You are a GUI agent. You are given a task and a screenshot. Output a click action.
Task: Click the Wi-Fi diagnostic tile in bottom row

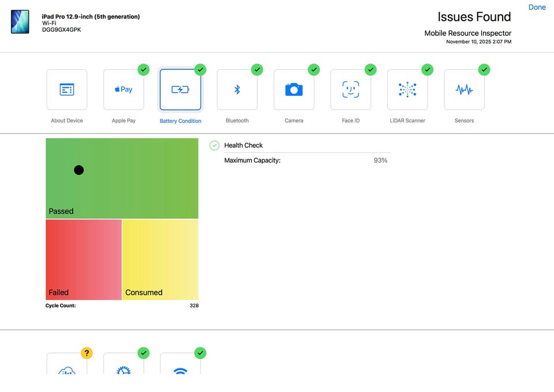[180, 363]
